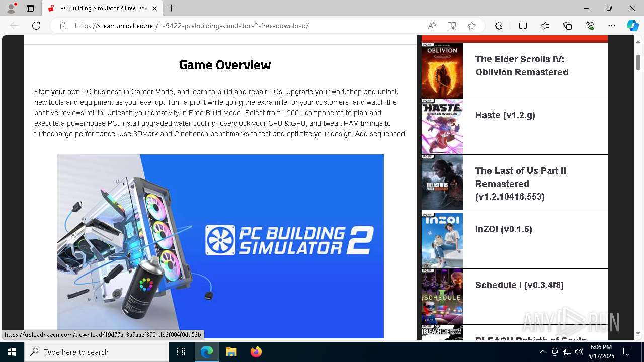Click the Oblivion cover thumbnail
The width and height of the screenshot is (644, 362).
click(x=442, y=71)
